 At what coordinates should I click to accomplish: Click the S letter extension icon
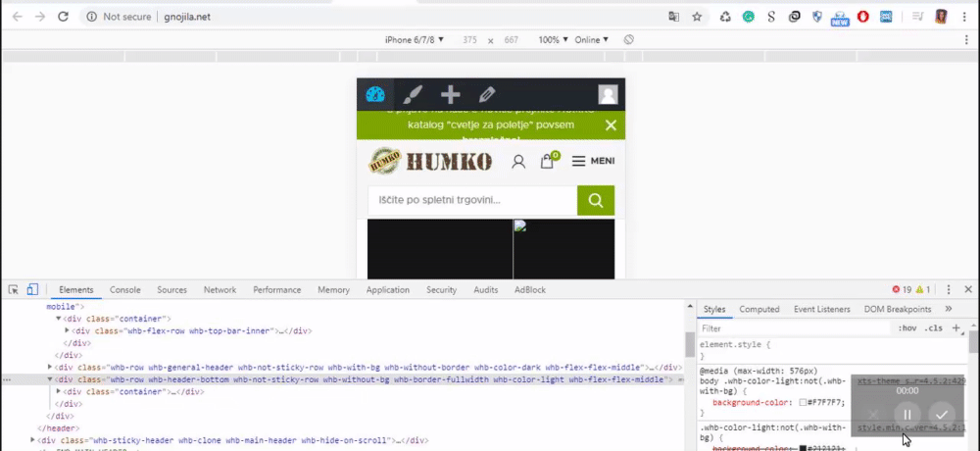pyautogui.click(x=771, y=17)
